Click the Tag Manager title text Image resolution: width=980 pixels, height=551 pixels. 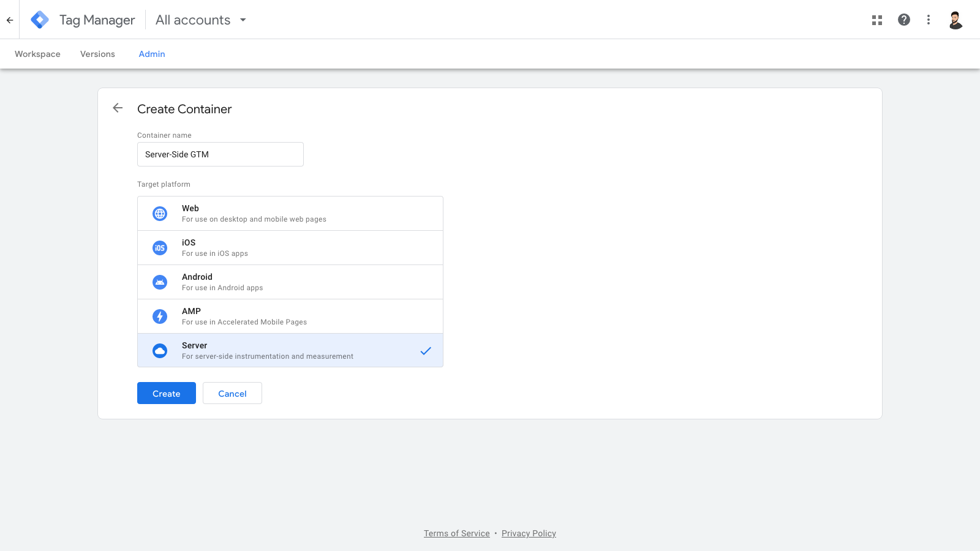pyautogui.click(x=97, y=20)
